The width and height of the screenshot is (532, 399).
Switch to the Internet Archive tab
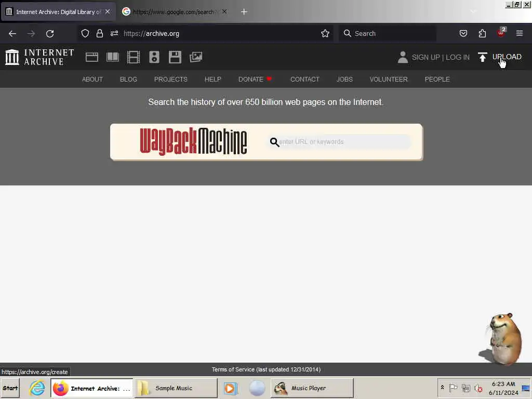pos(58,12)
